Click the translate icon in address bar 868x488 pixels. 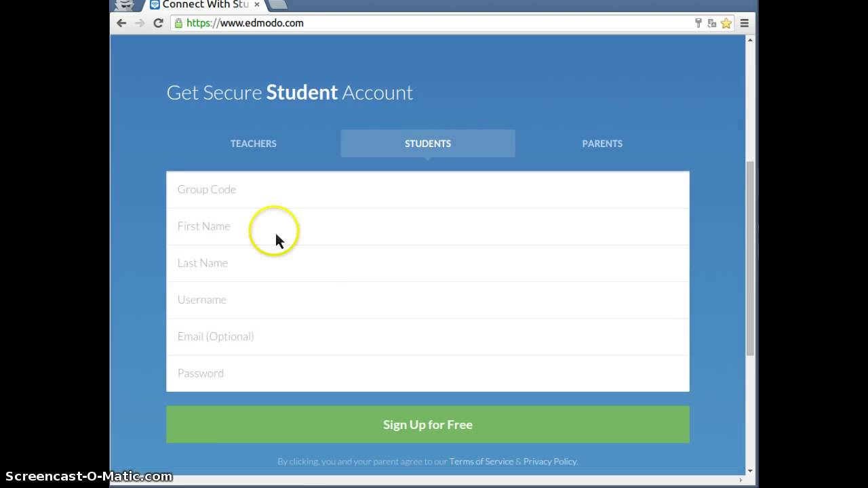tap(712, 23)
